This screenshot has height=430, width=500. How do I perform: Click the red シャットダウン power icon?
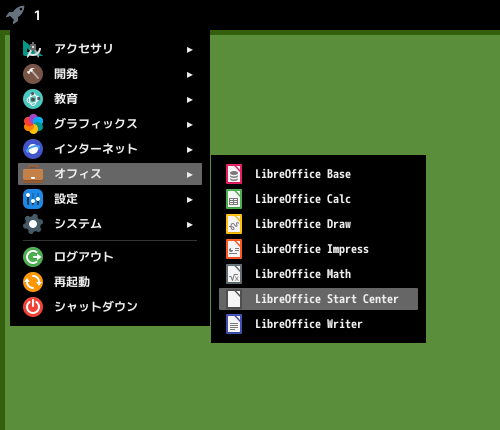(33, 307)
